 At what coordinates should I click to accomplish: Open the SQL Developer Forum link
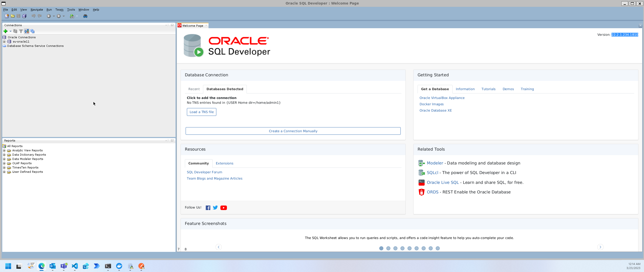point(204,172)
